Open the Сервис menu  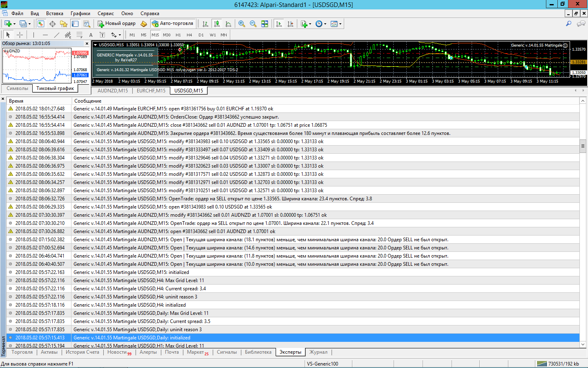coord(105,13)
